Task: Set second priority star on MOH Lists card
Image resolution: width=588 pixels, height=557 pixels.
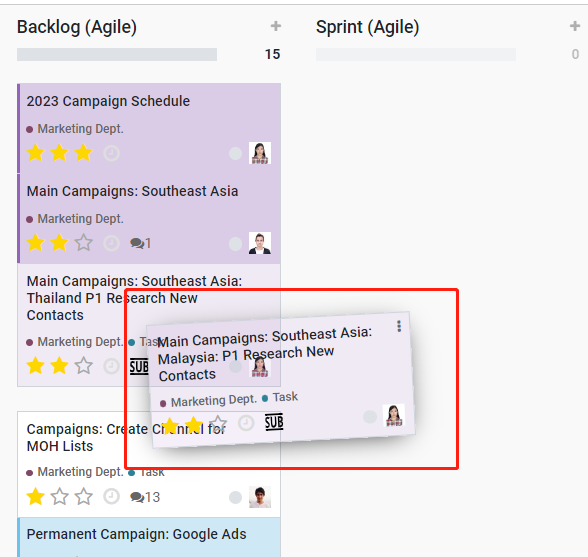Action: (x=59, y=497)
